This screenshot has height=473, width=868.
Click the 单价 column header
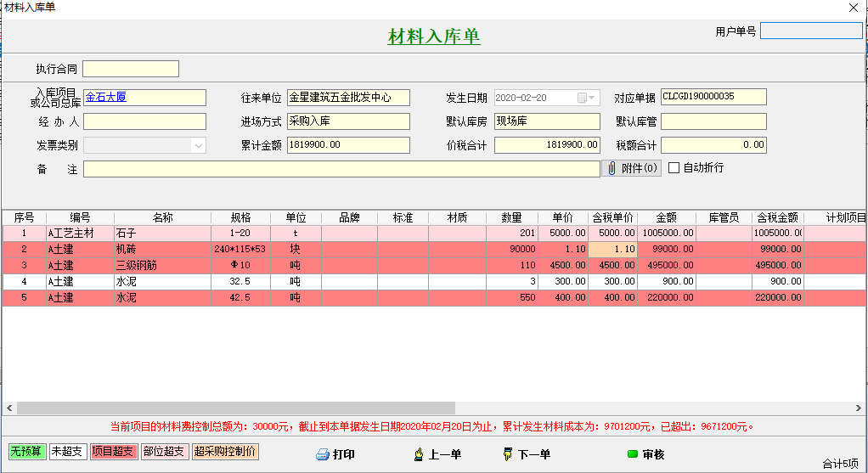[563, 218]
